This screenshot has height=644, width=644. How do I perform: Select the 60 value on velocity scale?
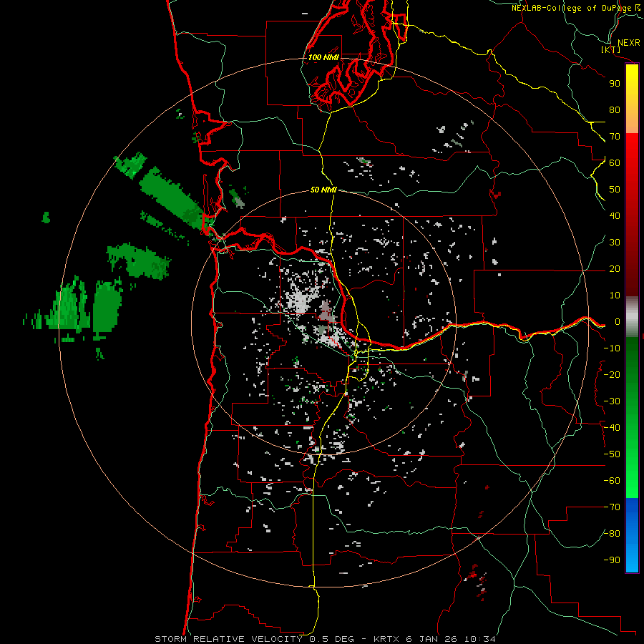coord(615,163)
